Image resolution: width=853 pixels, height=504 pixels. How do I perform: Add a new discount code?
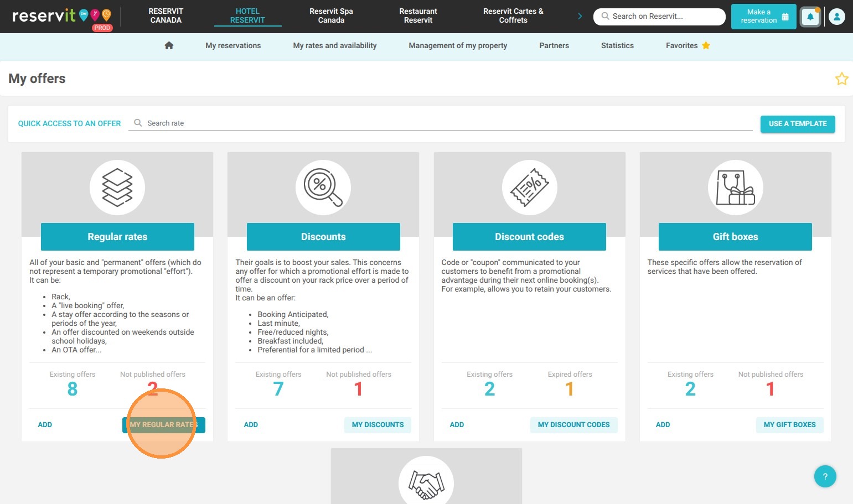tap(457, 425)
